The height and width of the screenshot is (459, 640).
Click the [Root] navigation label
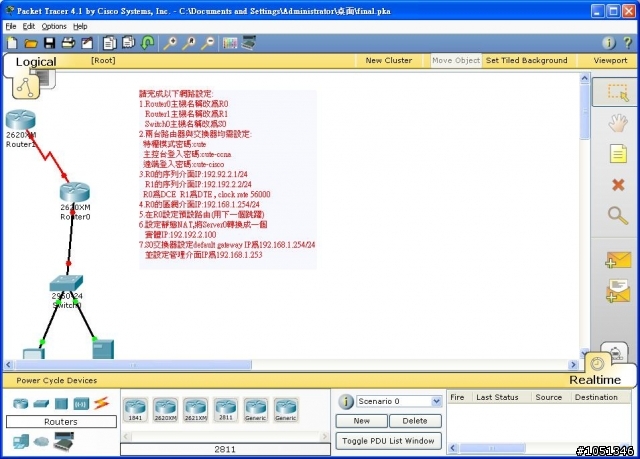(103, 60)
